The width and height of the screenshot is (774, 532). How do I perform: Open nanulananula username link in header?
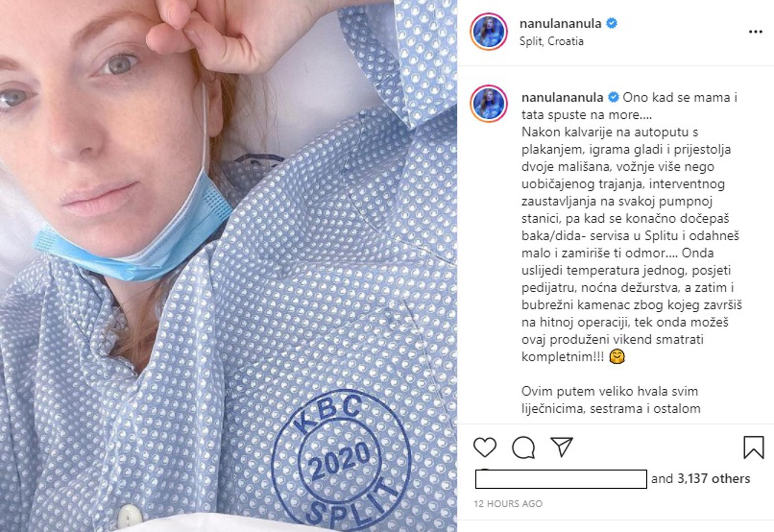click(x=560, y=24)
